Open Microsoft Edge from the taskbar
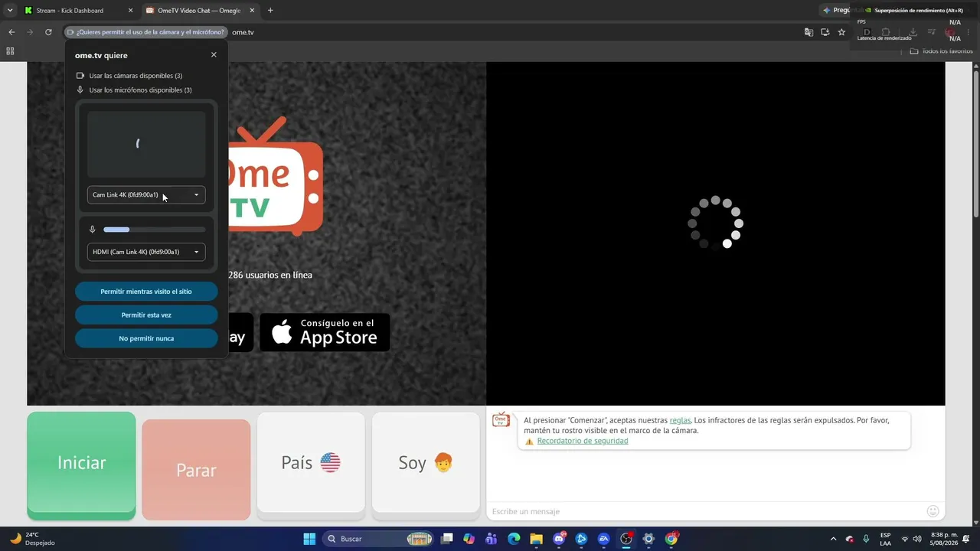Viewport: 980px width, 551px height. click(514, 539)
